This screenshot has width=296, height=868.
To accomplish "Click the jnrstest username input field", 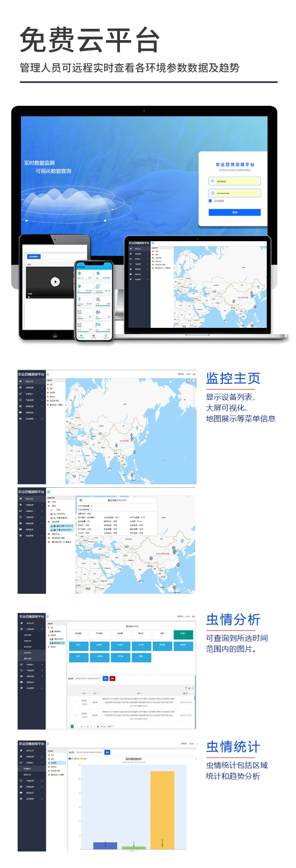I will [236, 181].
